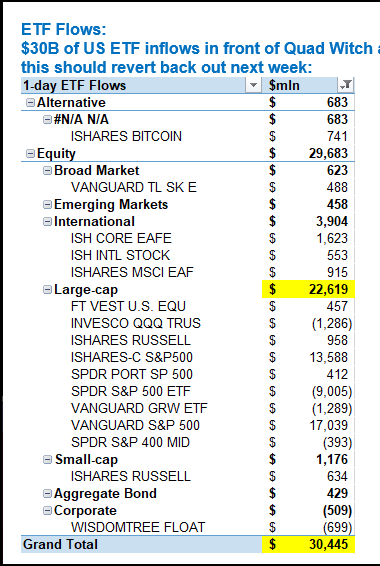Collapse the Small-cap subgroup

tap(47, 460)
